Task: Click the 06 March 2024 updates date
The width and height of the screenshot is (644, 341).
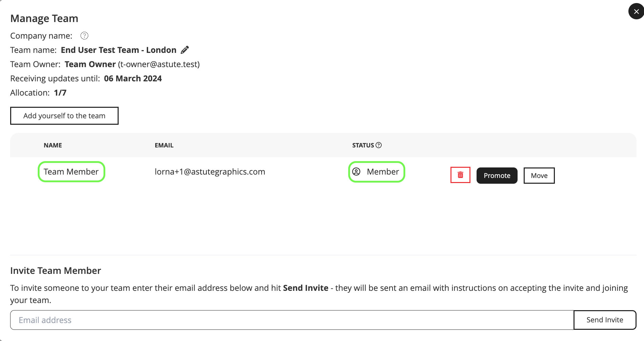Action: [x=133, y=79]
